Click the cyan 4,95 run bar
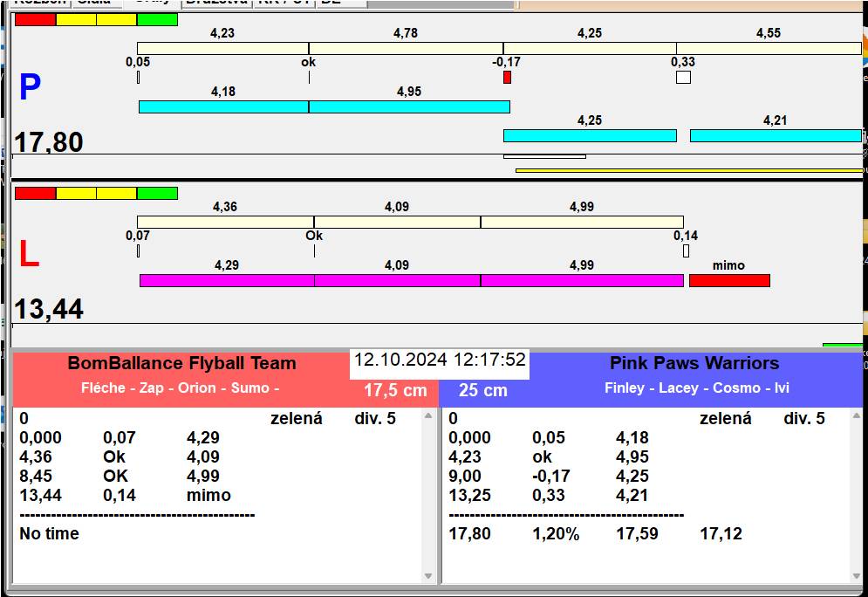The image size is (868, 597). pyautogui.click(x=409, y=106)
